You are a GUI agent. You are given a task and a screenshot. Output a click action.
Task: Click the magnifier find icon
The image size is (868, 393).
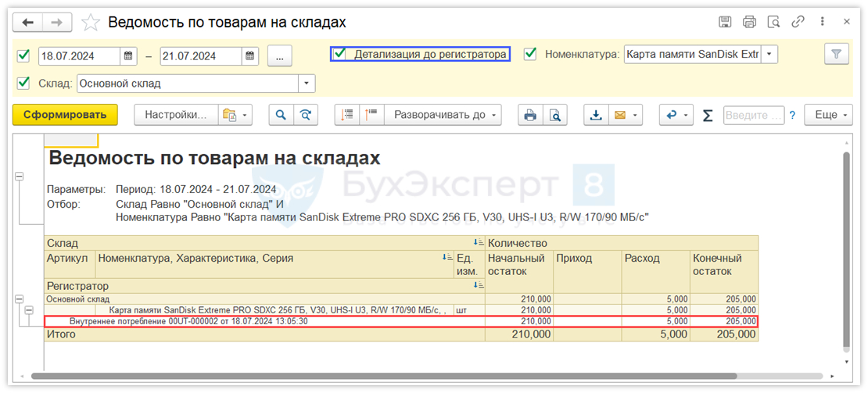coord(281,115)
